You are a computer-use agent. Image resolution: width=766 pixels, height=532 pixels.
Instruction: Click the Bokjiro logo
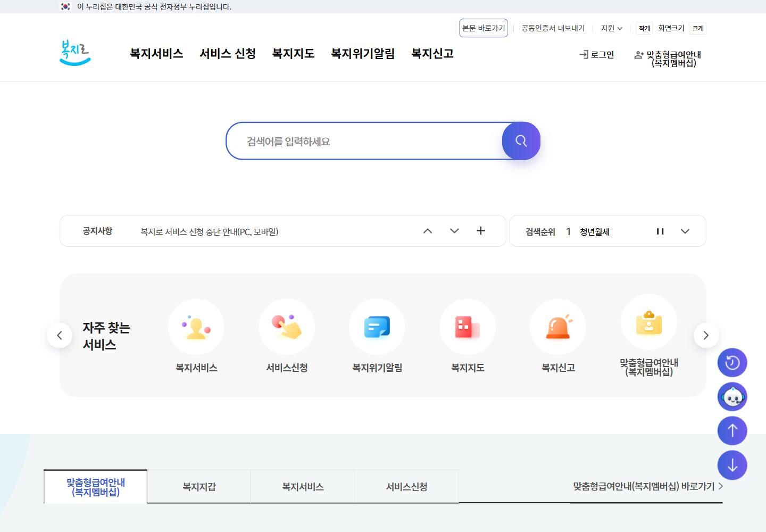coord(75,53)
